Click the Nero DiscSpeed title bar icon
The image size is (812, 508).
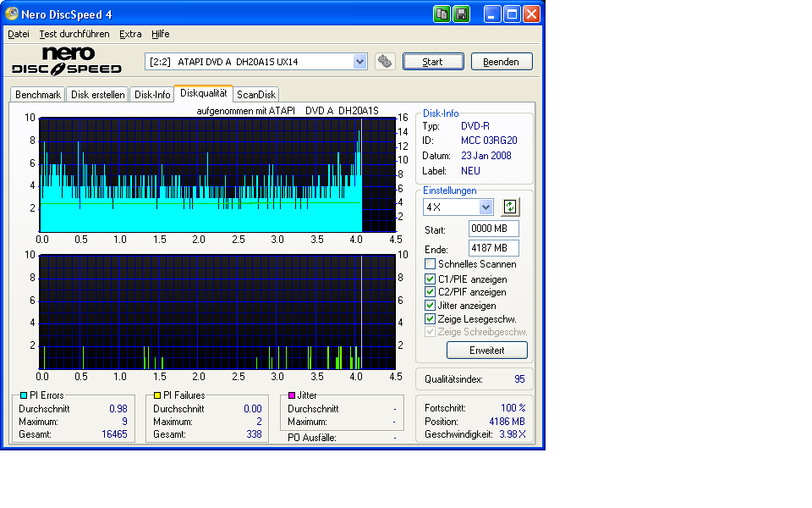coord(11,14)
